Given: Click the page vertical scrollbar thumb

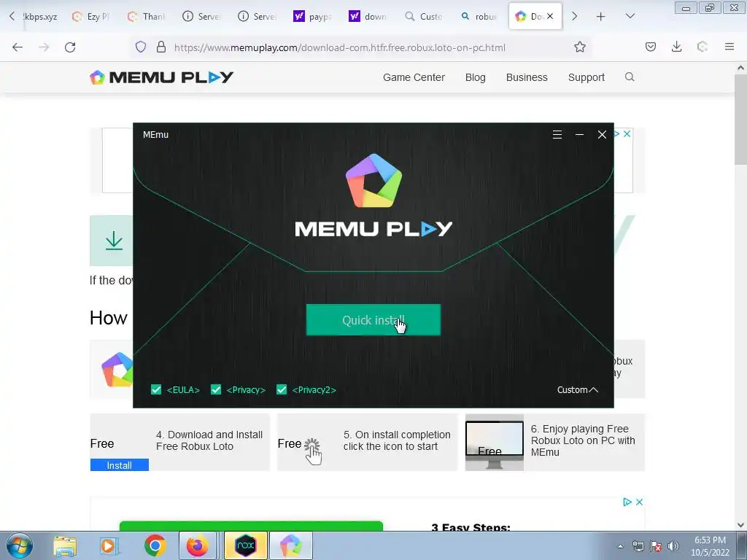Looking at the screenshot, I should pos(740,120).
